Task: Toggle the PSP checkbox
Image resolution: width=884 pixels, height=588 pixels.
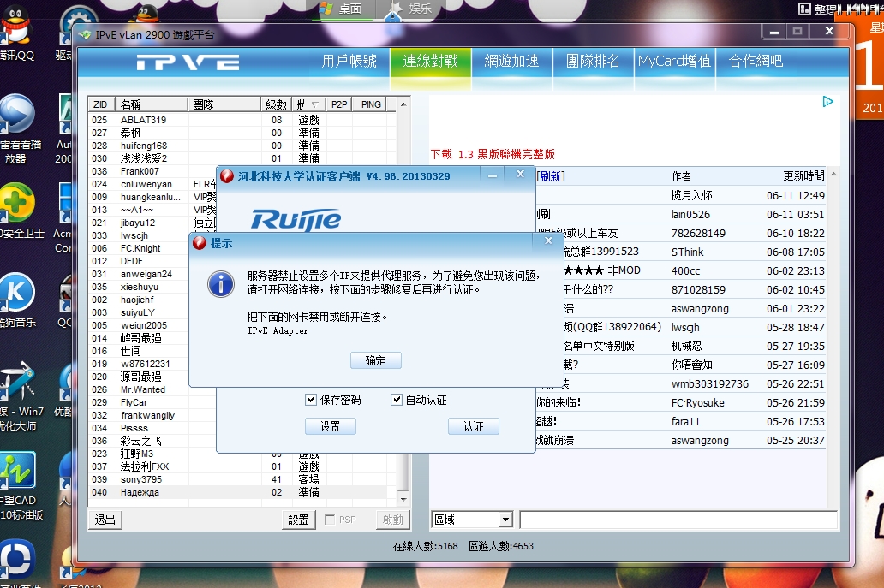Action: point(331,520)
